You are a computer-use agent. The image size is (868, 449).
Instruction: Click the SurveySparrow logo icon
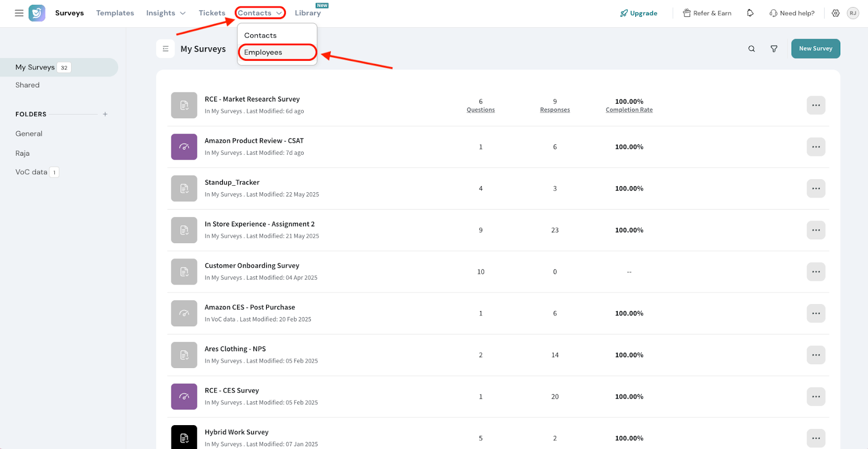[x=37, y=13]
